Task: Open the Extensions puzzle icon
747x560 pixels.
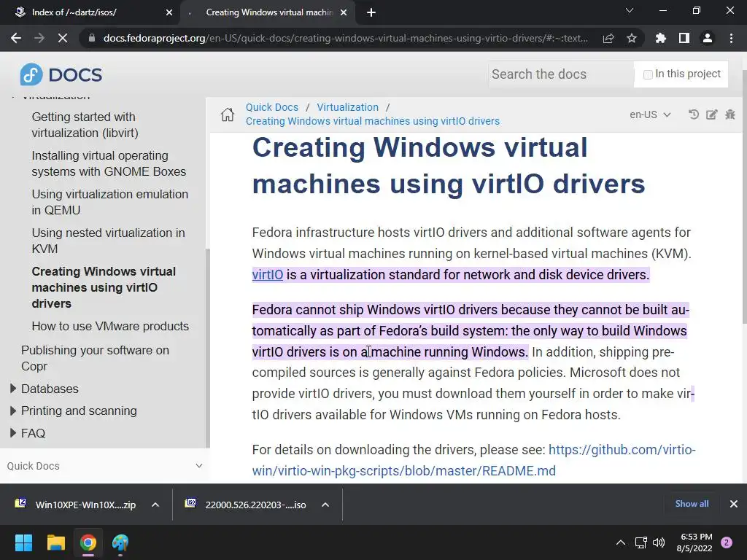Action: pos(661,38)
